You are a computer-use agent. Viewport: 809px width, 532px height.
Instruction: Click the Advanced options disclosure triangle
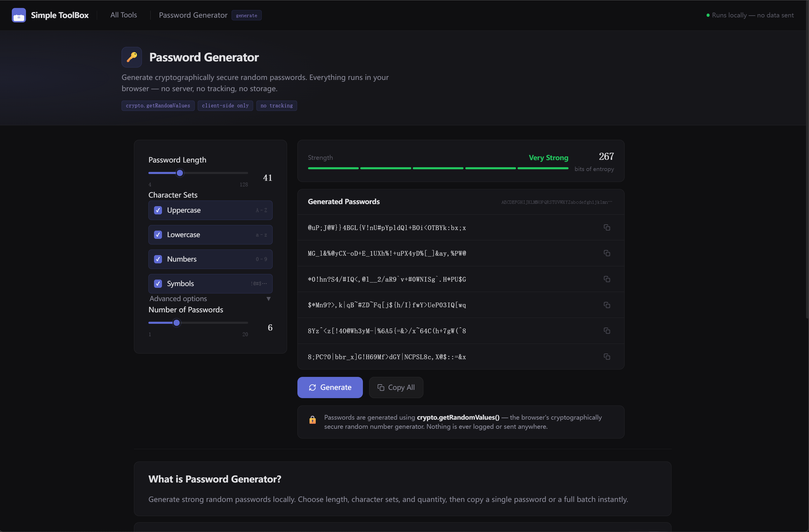(268, 299)
